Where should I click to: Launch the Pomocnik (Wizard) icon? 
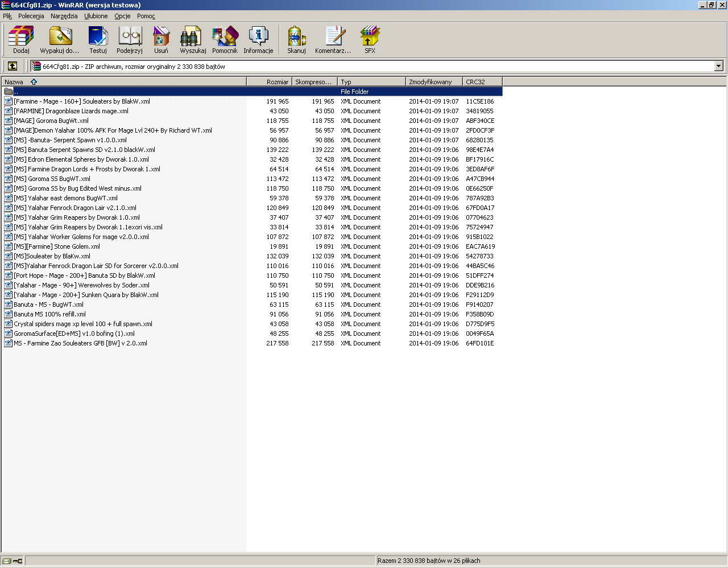[x=225, y=39]
